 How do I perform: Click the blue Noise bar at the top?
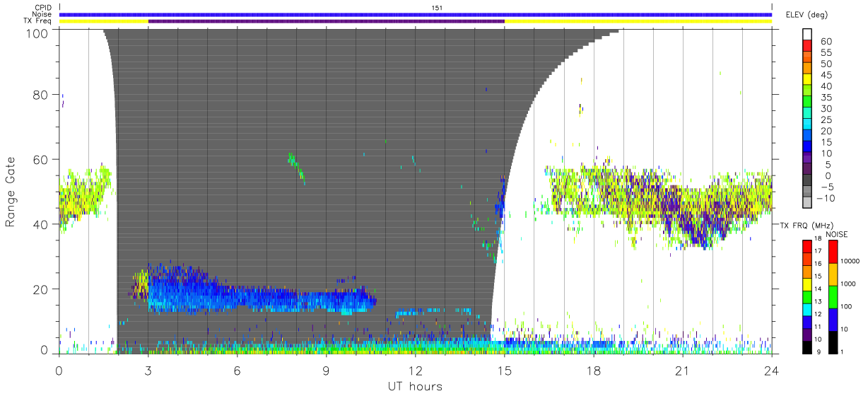[x=416, y=14]
